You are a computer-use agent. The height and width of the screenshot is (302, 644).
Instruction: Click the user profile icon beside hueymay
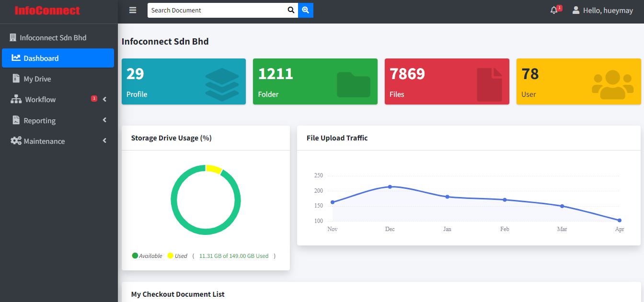tap(575, 10)
